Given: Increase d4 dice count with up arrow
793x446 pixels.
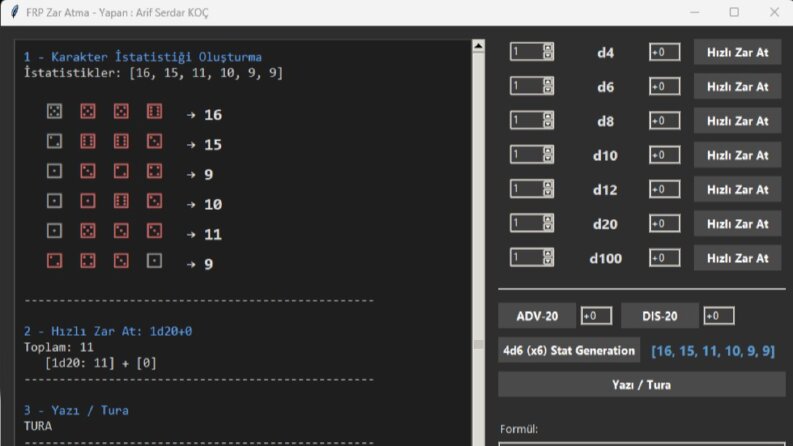Looking at the screenshot, I should click(x=548, y=48).
